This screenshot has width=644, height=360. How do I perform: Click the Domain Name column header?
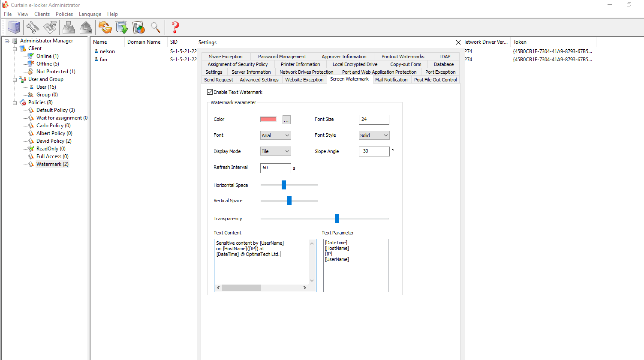[146, 42]
